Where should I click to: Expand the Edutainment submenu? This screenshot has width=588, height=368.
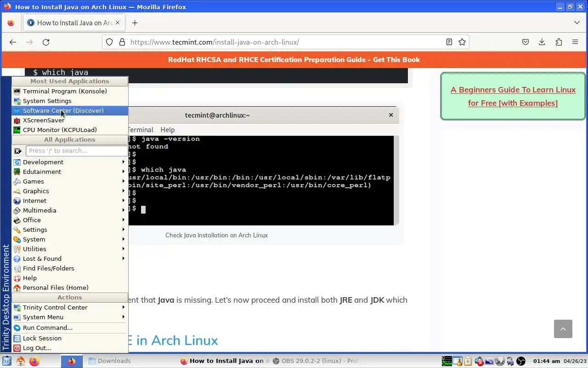pos(70,172)
